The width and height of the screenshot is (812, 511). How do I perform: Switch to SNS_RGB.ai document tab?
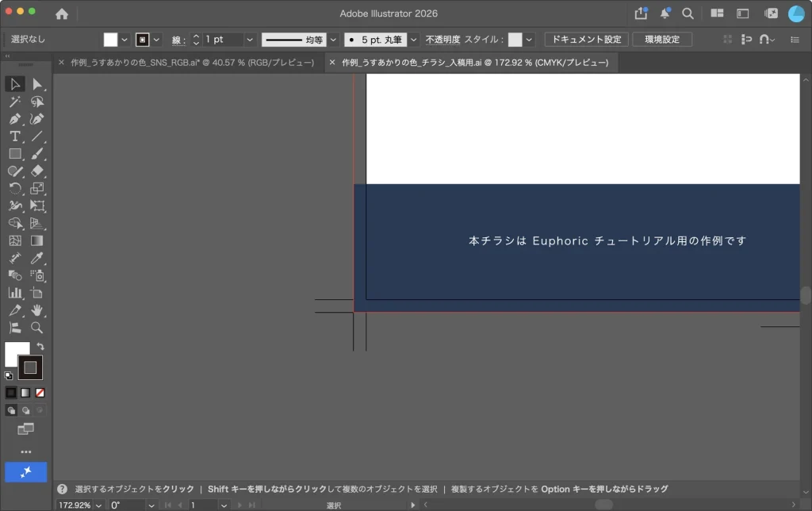192,62
